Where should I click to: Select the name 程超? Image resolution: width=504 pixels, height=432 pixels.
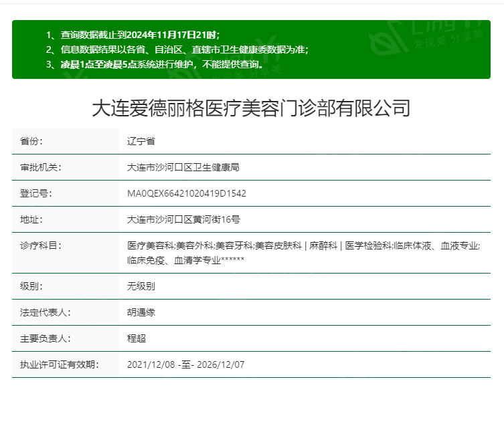(x=137, y=338)
